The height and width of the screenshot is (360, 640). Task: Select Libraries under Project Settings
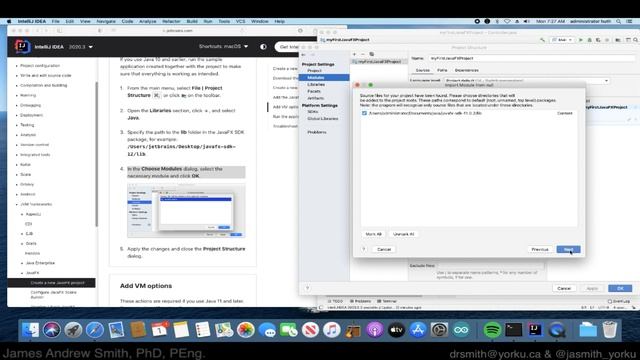click(316, 84)
